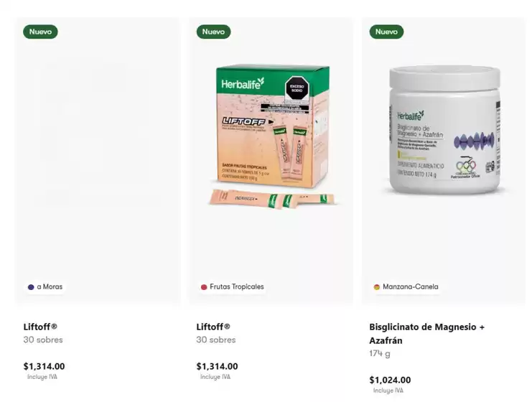Viewport: 532px width, 402px height.
Task: Open the Liftoff title above Moras price
Action: (40, 327)
